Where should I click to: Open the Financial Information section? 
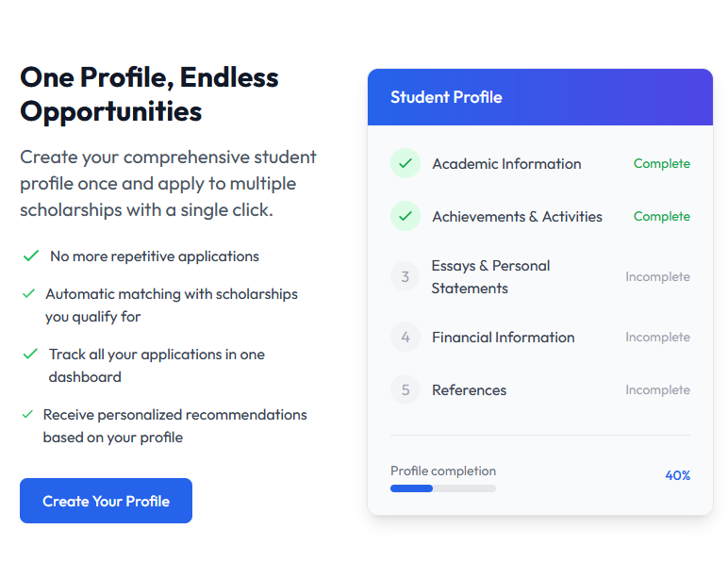coord(504,338)
